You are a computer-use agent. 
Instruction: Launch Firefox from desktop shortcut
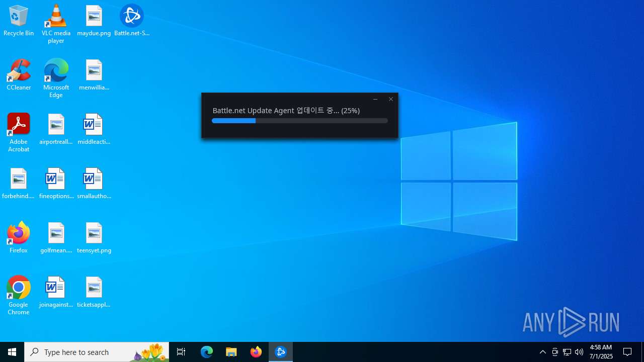tap(19, 238)
